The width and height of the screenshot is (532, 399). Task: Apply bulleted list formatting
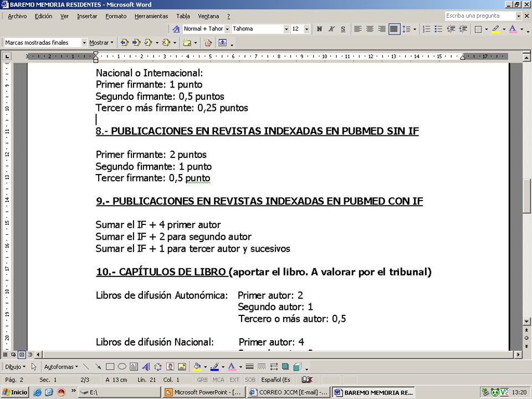438,29
